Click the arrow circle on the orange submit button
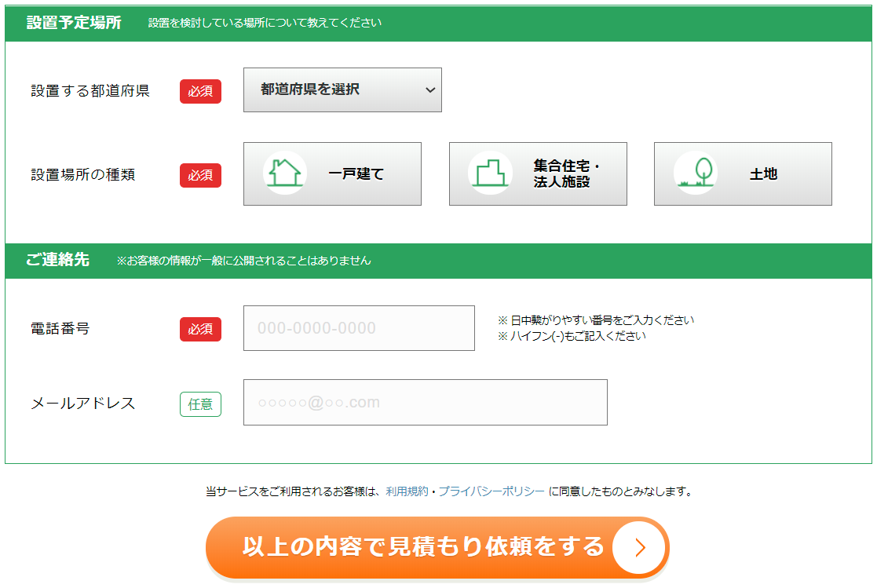Viewport: 877px width, 588px height. coord(639,547)
